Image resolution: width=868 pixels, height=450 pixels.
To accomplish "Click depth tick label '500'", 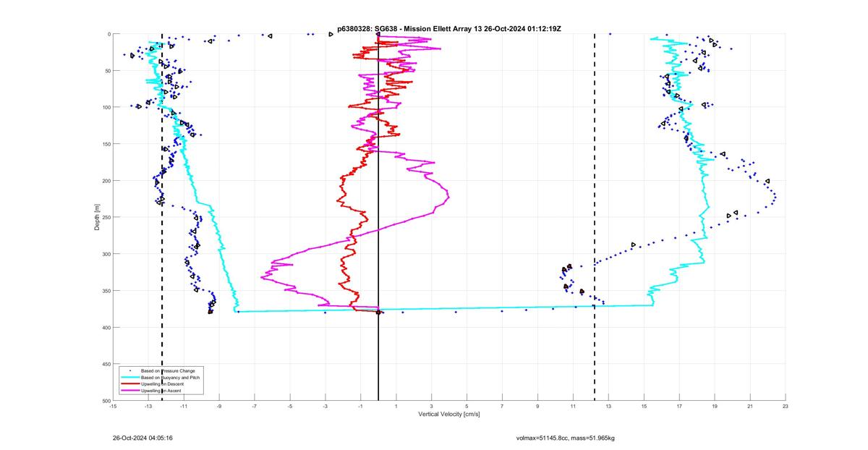I will [x=106, y=401].
